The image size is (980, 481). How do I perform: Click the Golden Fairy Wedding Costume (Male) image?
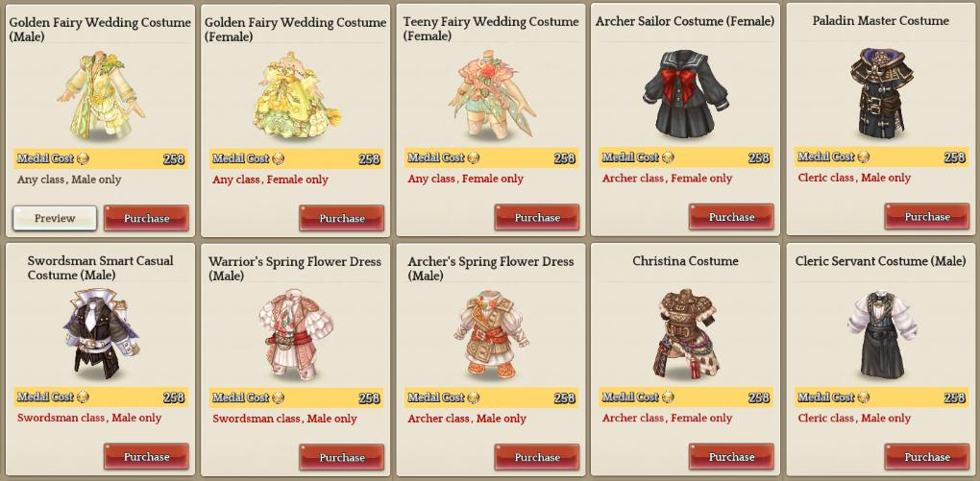[x=101, y=96]
